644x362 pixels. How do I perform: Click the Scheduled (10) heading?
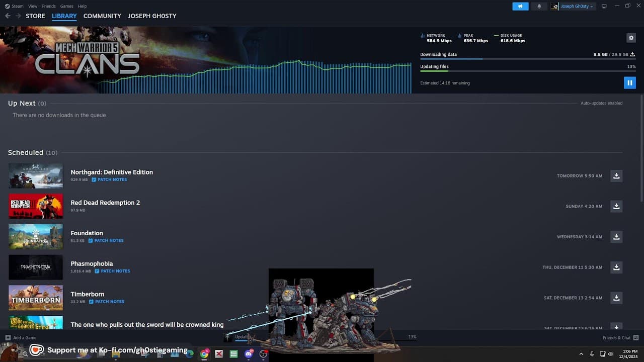click(x=33, y=152)
